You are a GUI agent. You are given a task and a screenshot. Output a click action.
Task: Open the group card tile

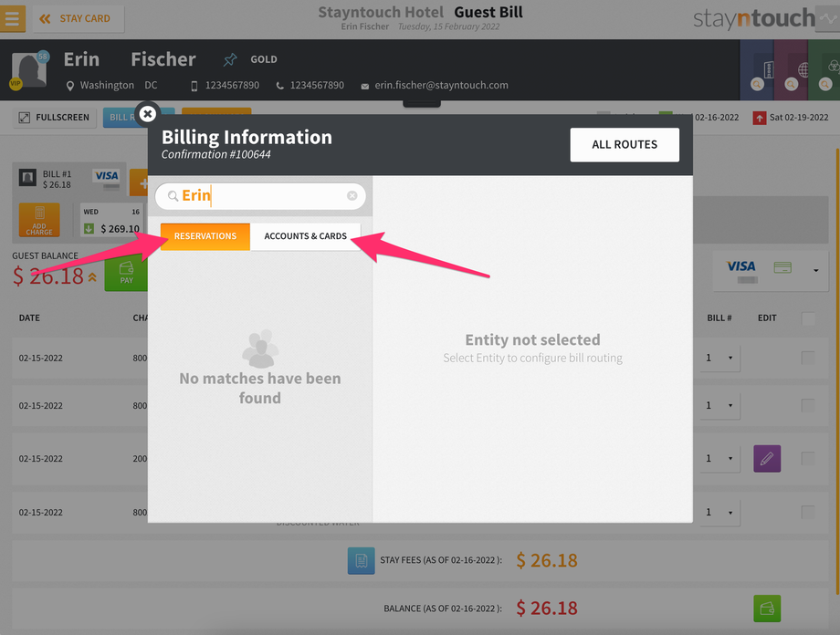824,70
